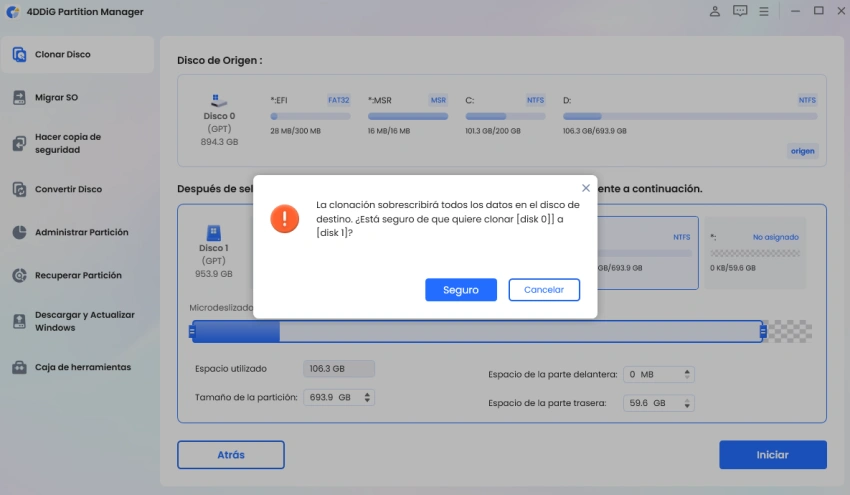Image resolution: width=850 pixels, height=495 pixels.
Task: Click the Administrar Partición pie icon
Action: (20, 232)
